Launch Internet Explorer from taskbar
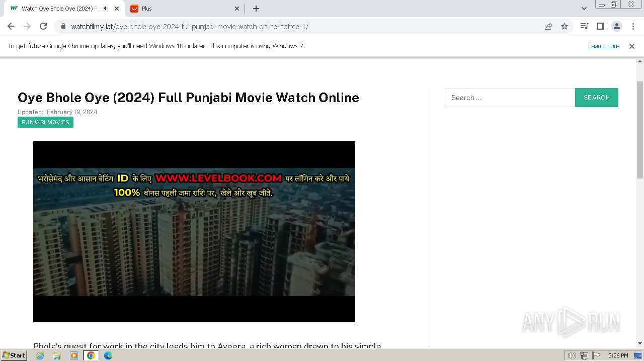Image resolution: width=644 pixels, height=362 pixels. tap(40, 355)
